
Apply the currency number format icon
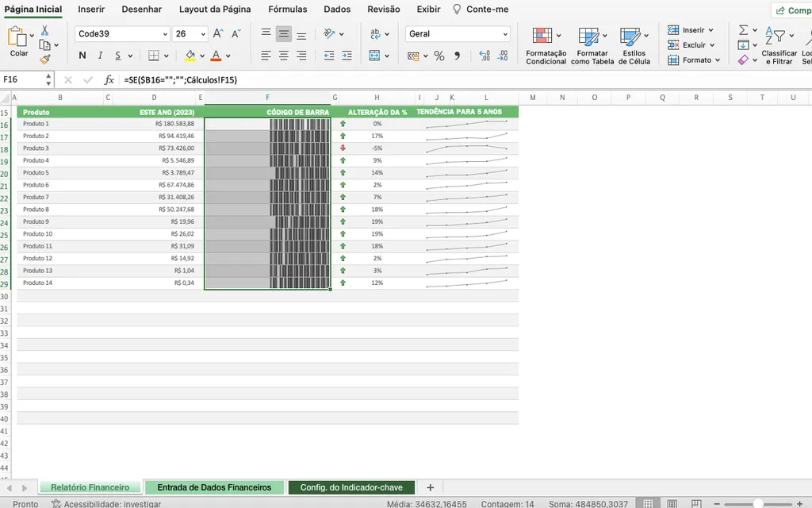point(413,56)
